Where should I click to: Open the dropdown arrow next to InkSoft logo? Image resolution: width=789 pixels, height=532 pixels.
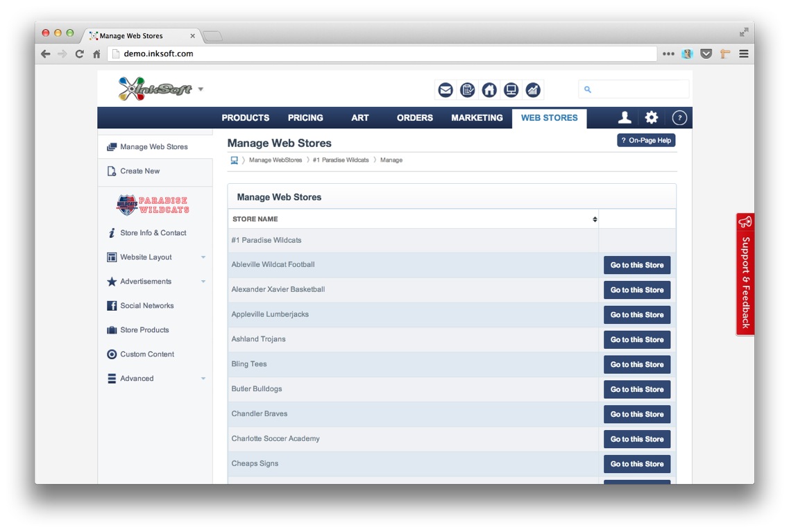pos(201,89)
